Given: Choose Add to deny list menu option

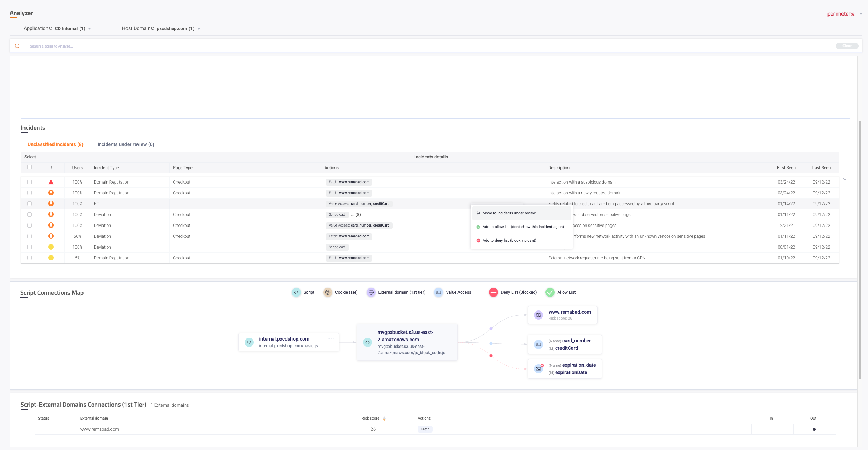Looking at the screenshot, I should [x=509, y=240].
